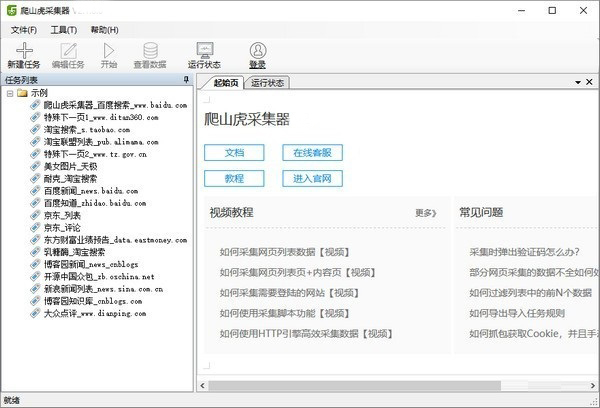Click the 开始 play icon
Screen dimensions: 600x408
[x=109, y=50]
